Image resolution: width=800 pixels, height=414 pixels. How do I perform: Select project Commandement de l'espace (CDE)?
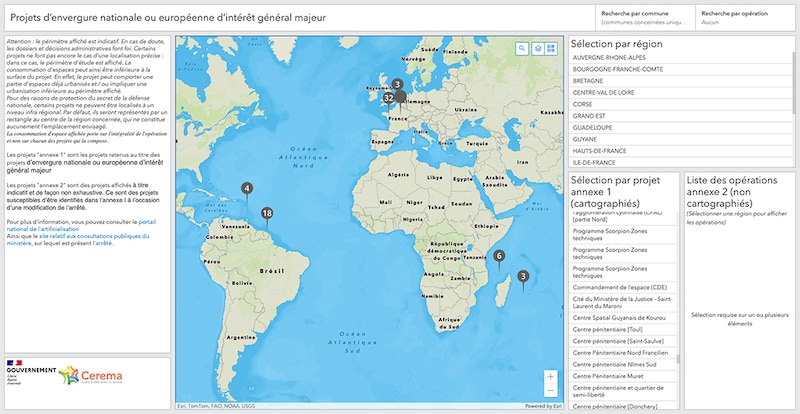click(x=622, y=287)
